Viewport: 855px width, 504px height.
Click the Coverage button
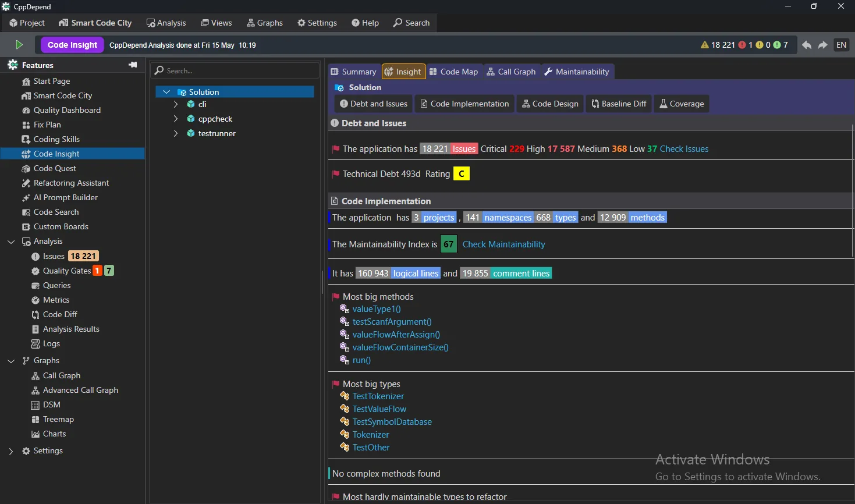click(x=682, y=104)
